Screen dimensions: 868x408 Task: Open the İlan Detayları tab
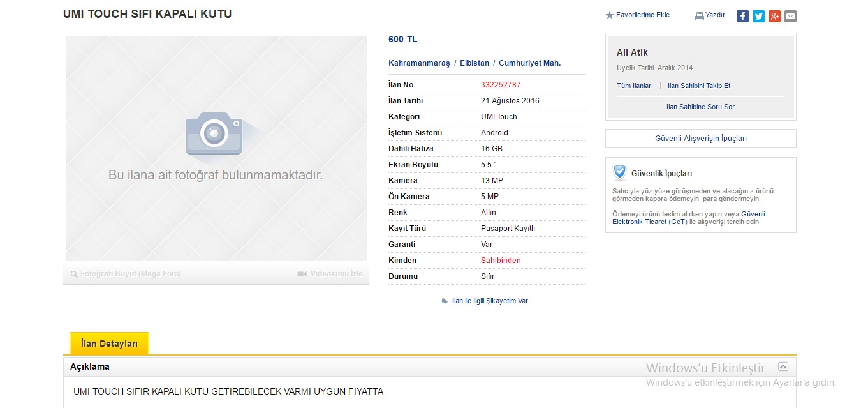pos(109,344)
